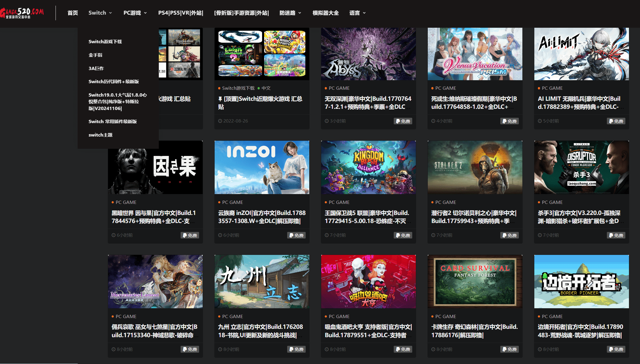Click the 中文 category tag on Switch post
Viewport: 640px width, 364px height.
[x=266, y=88]
